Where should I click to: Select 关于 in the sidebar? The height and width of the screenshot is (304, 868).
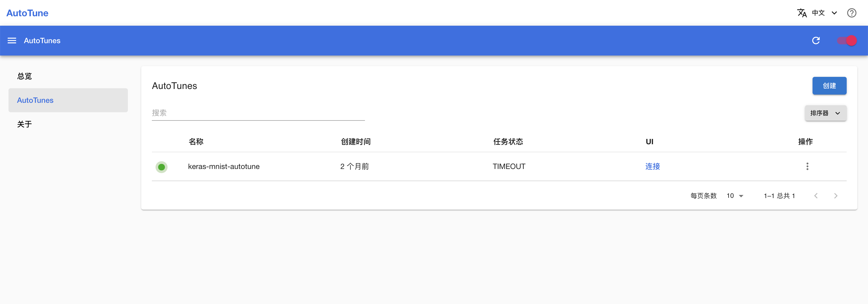pos(68,124)
